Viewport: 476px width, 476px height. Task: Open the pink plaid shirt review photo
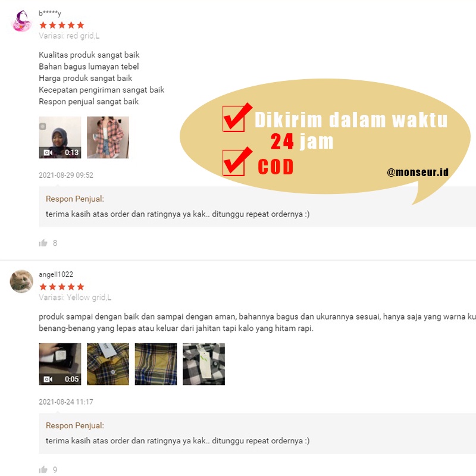click(108, 137)
